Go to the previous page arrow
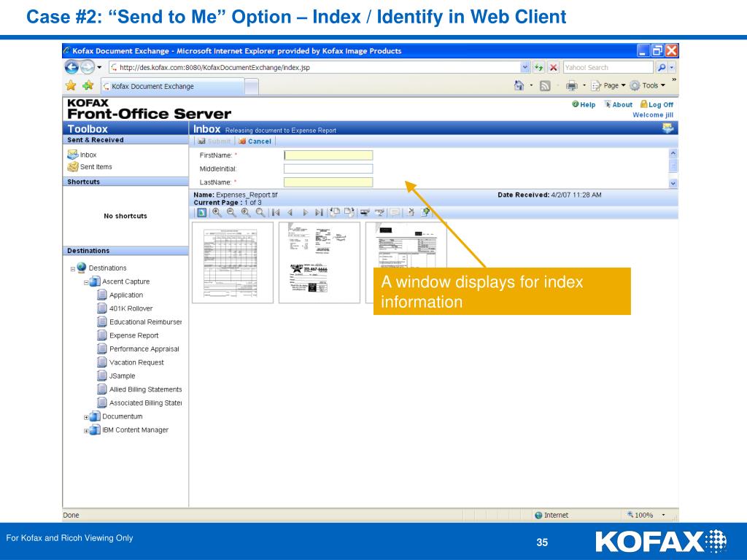The width and height of the screenshot is (747, 560). tap(290, 212)
